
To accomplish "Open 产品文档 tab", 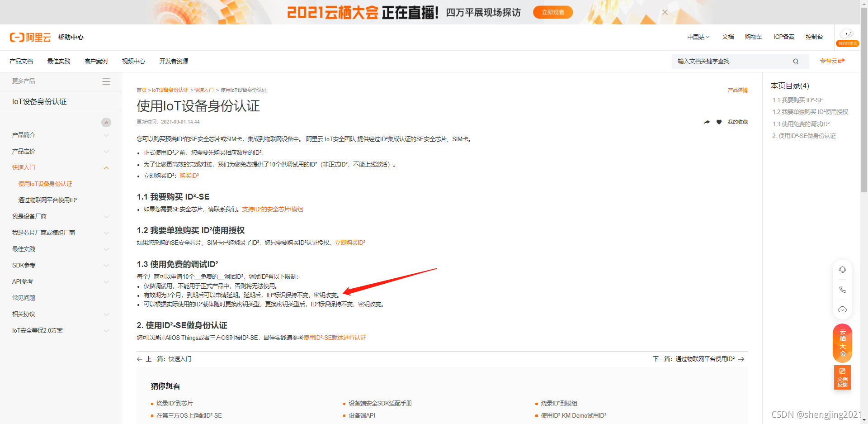I will pos(21,61).
